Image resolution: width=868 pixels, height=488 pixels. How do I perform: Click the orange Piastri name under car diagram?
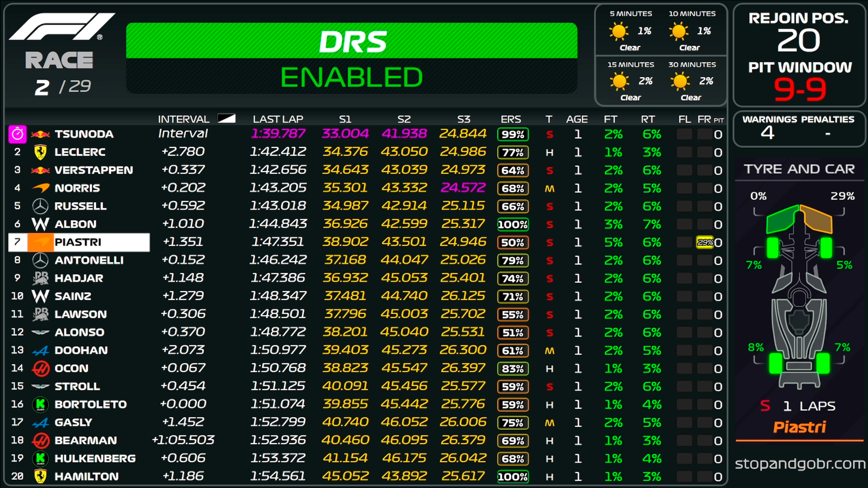[799, 427]
